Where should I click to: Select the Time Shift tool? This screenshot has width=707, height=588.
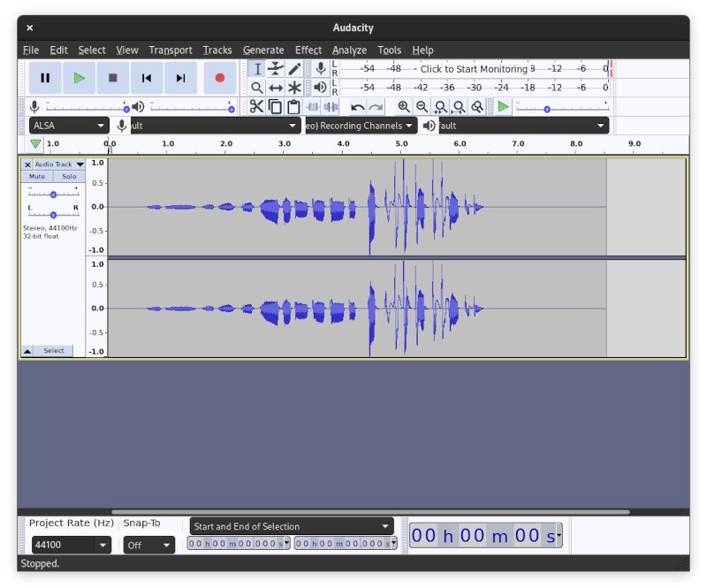(276, 87)
